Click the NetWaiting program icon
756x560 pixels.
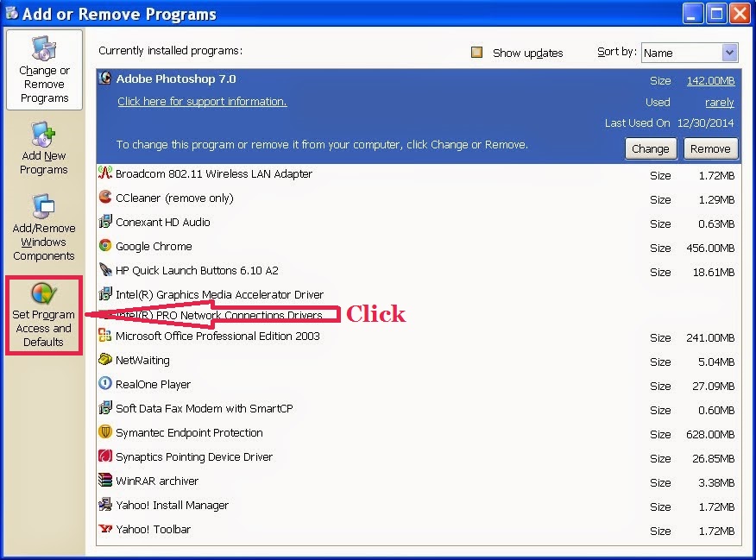click(x=105, y=359)
